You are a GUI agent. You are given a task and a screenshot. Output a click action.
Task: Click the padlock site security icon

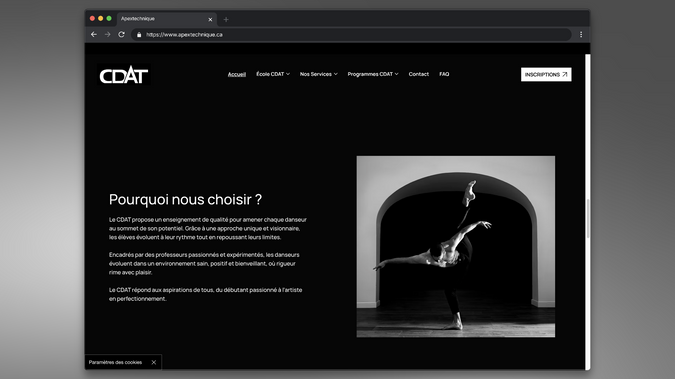pos(139,35)
